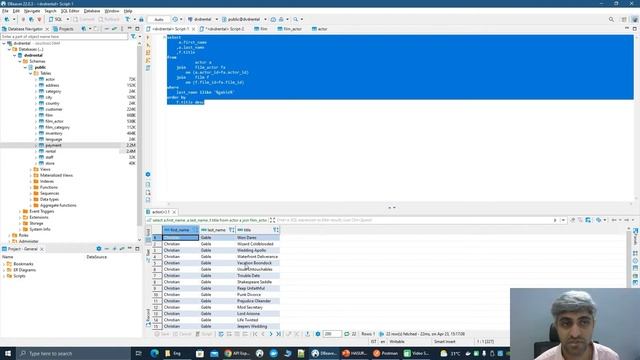
Task: Click the result filter expression input
Action: point(413,220)
